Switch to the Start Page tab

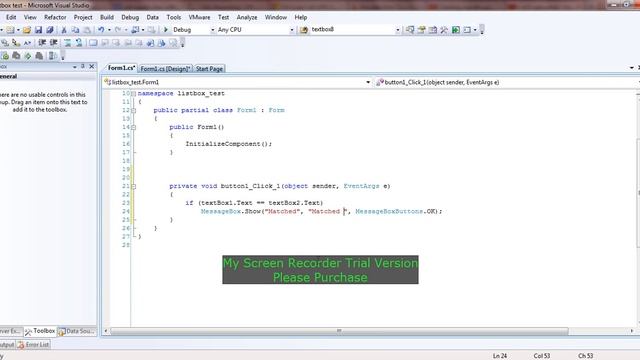tap(209, 69)
